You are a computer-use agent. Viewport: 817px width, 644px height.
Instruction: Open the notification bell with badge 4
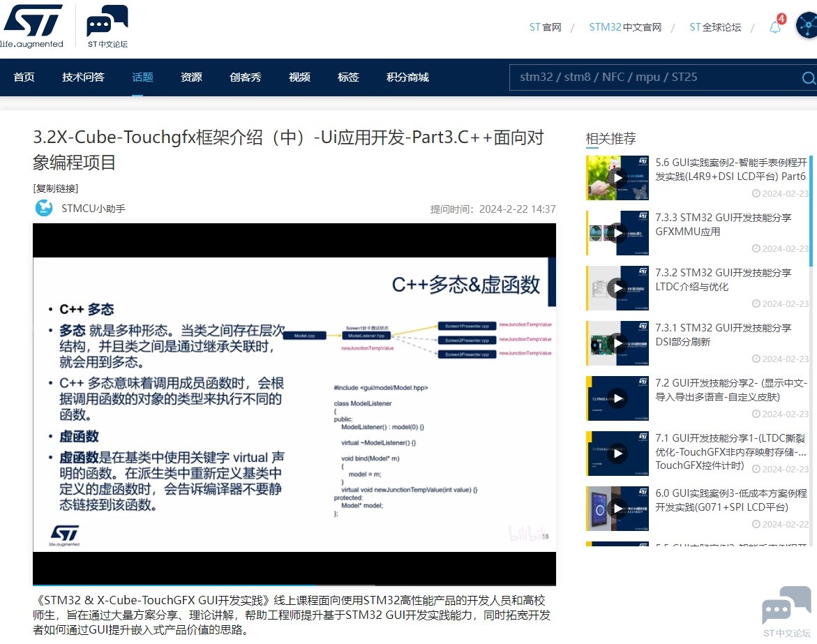pyautogui.click(x=776, y=25)
